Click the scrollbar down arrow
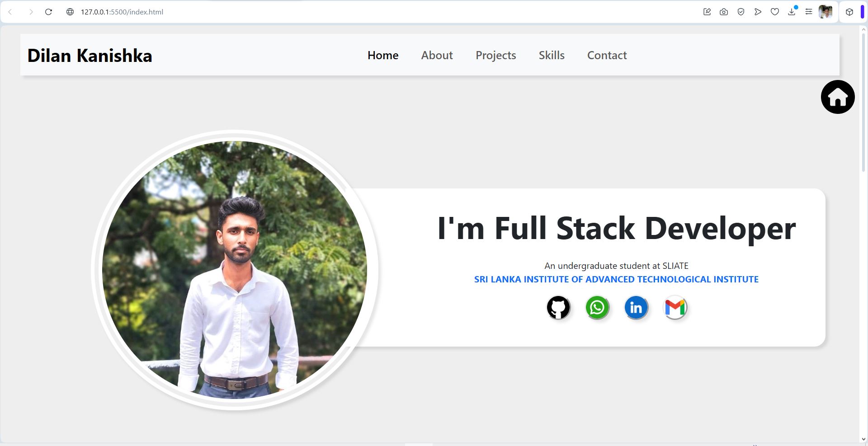The width and height of the screenshot is (868, 446). click(863, 439)
